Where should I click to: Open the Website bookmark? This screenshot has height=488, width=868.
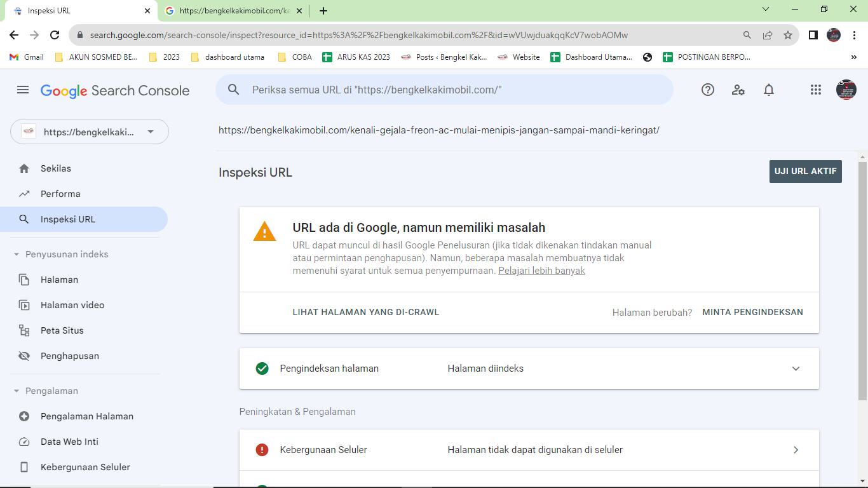point(519,57)
